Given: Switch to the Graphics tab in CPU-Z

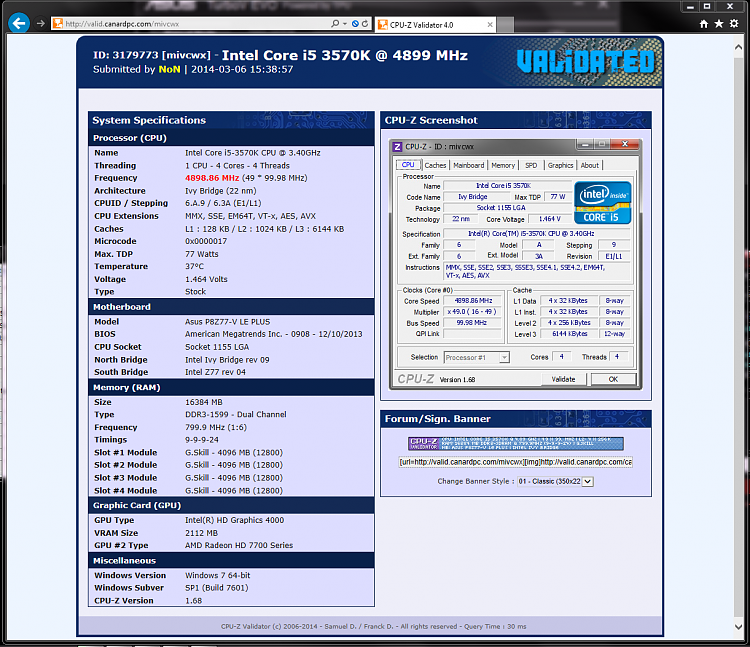Looking at the screenshot, I should tap(560, 165).
